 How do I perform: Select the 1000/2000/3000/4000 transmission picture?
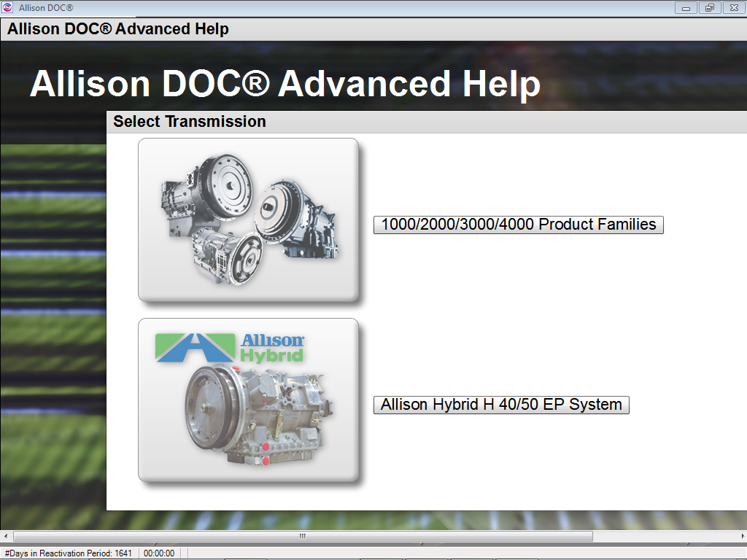pos(249,219)
